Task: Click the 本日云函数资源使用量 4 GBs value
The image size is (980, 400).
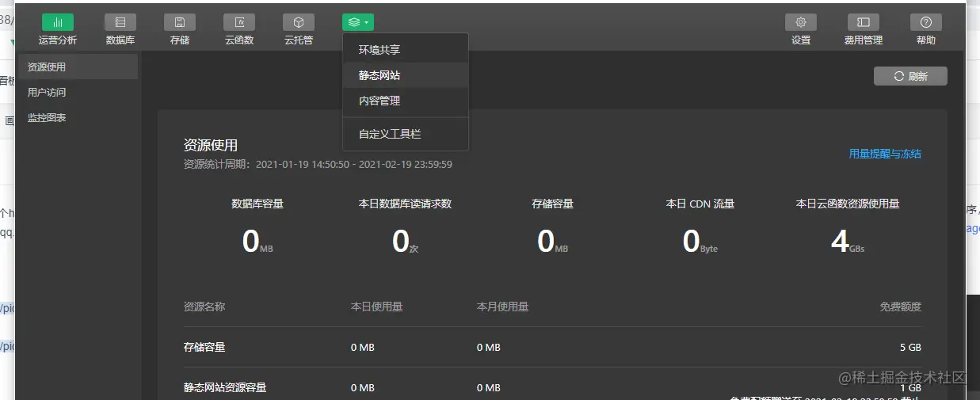Action: pyautogui.click(x=848, y=241)
